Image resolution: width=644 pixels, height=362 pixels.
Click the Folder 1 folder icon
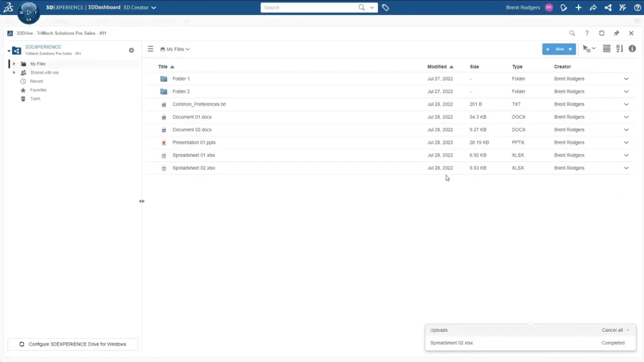pos(164,79)
